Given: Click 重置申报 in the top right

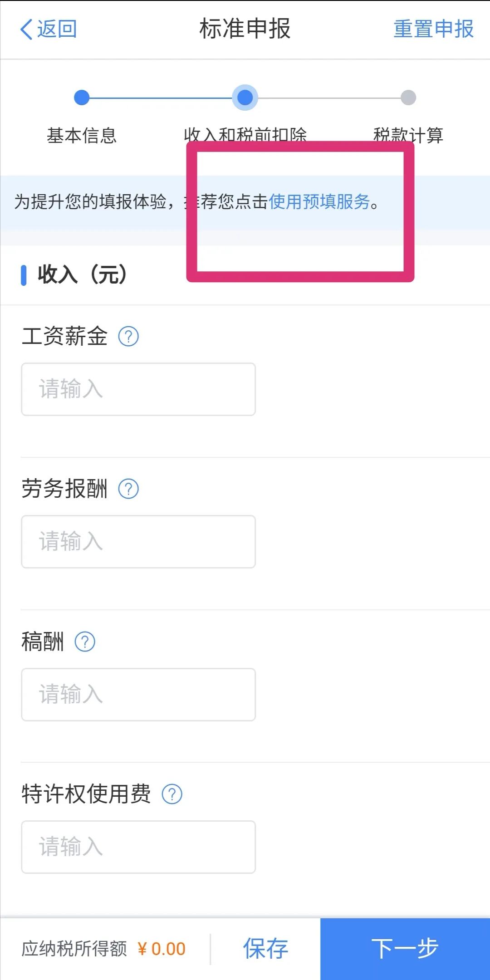Looking at the screenshot, I should click(x=432, y=29).
